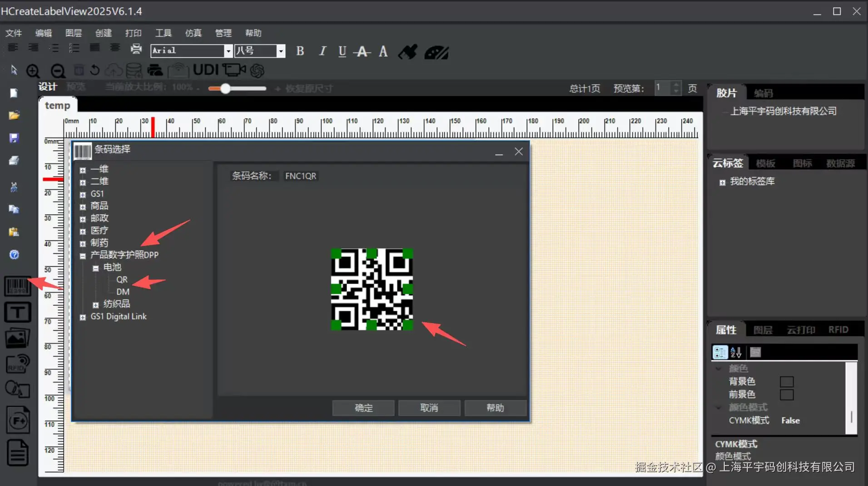868x486 pixels.
Task: Click the AI swirl icon in toolbar
Action: point(257,70)
